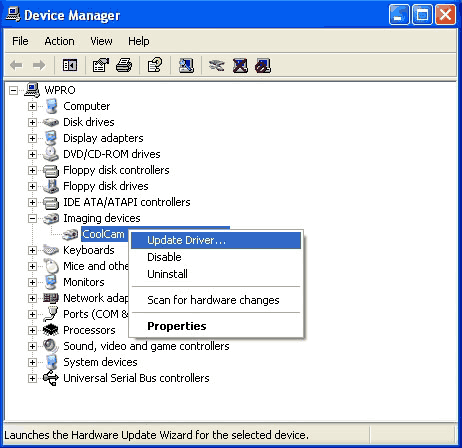Open the Action menu
462x448 pixels.
click(x=59, y=41)
